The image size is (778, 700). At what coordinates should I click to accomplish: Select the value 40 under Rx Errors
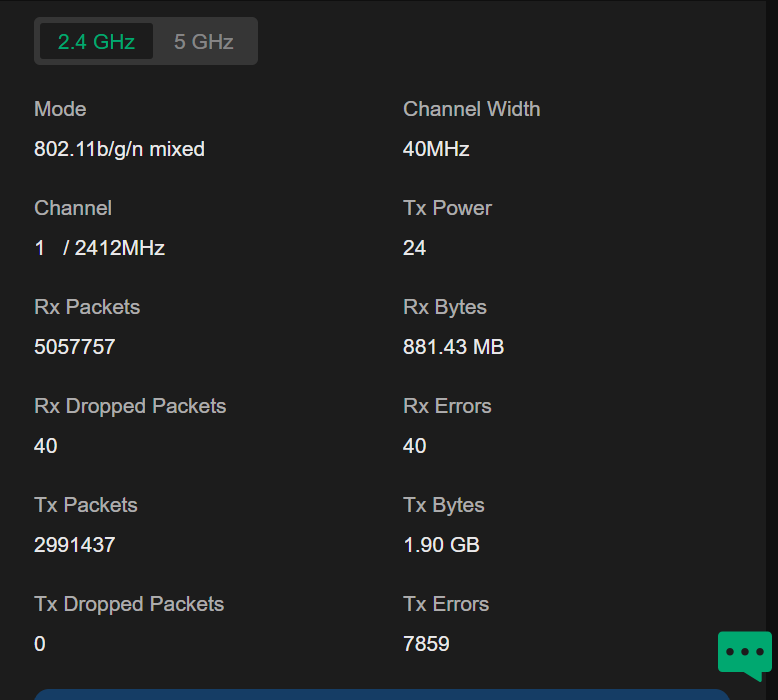pyautogui.click(x=415, y=445)
